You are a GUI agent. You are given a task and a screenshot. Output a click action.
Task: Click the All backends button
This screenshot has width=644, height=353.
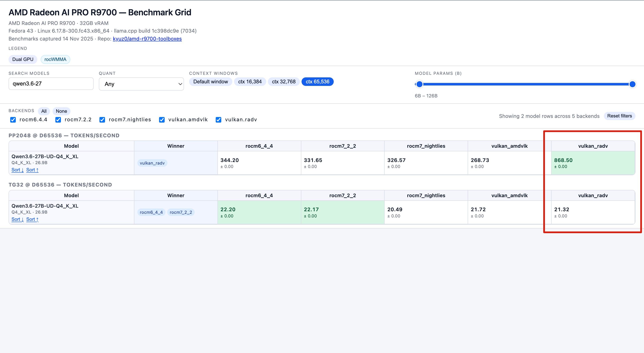(x=44, y=111)
